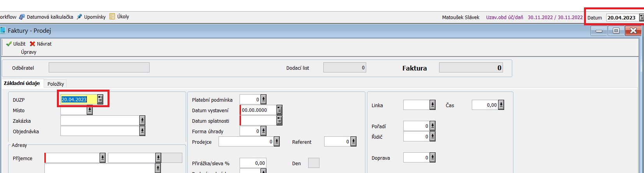
Task: Open the Platební podmínka dropdown
Action: point(263,100)
